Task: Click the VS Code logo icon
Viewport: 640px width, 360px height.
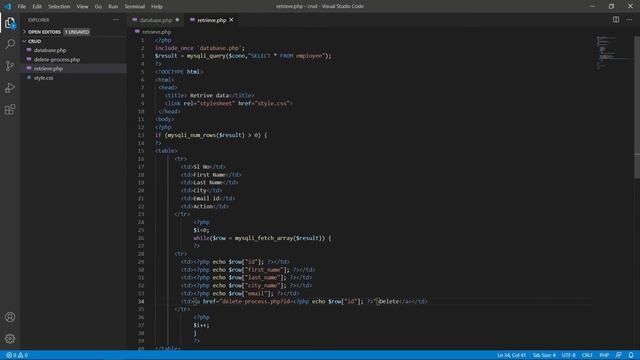Action: [x=8, y=6]
